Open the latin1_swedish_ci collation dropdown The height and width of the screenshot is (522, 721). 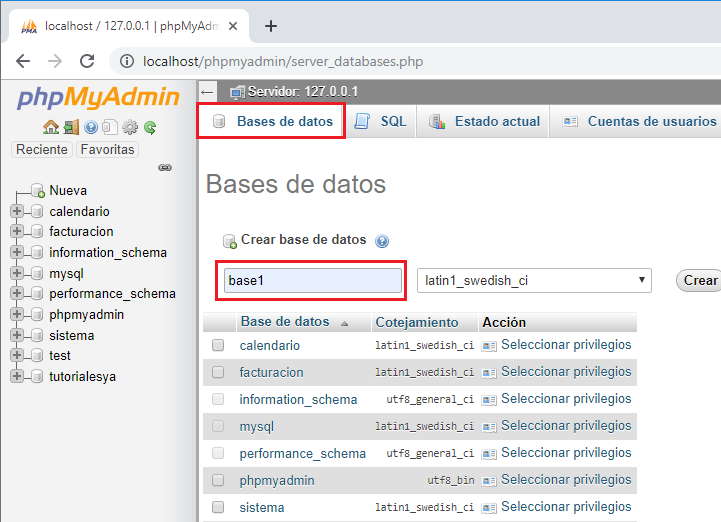[534, 281]
